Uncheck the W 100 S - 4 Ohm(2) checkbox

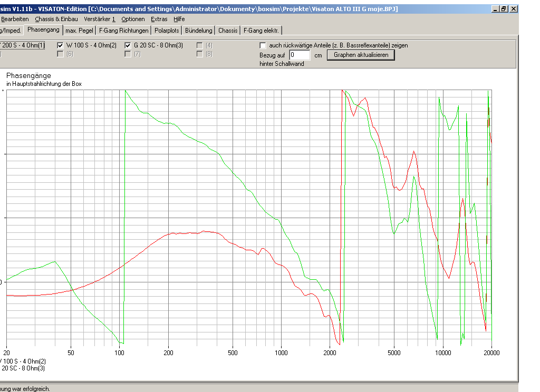tap(60, 45)
